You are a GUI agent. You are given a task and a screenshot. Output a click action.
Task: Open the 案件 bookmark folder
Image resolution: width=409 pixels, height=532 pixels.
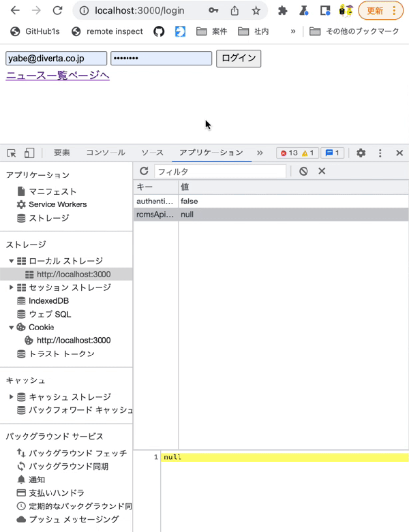coord(212,31)
